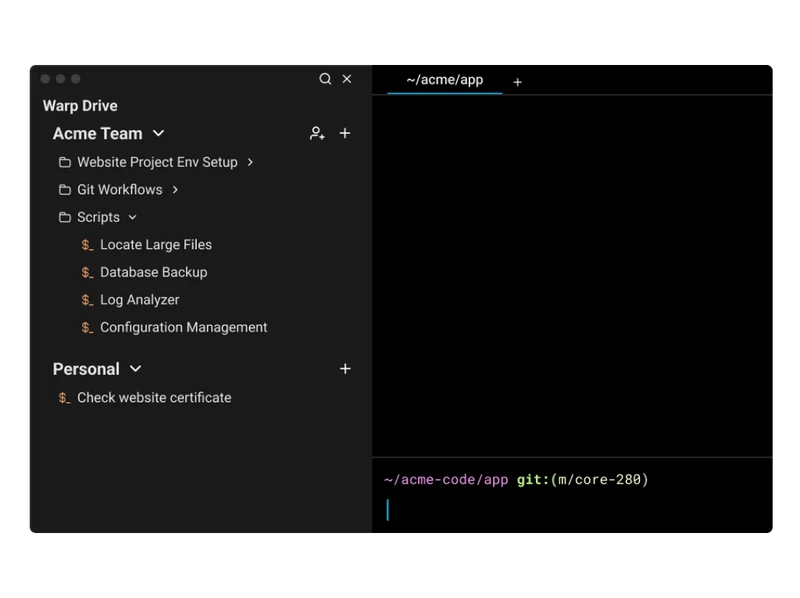This screenshot has width=800, height=598.
Task: Focus the terminal command input line
Action: (x=572, y=510)
